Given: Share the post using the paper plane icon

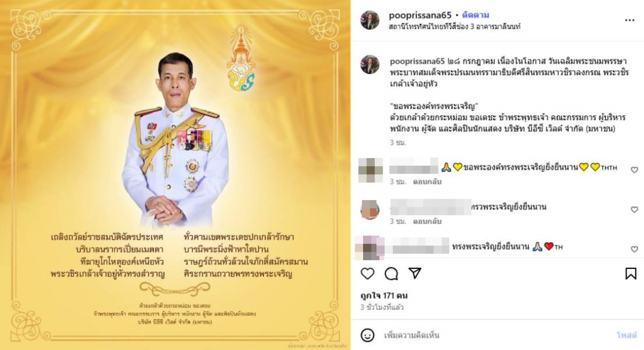Looking at the screenshot, I should tap(415, 273).
